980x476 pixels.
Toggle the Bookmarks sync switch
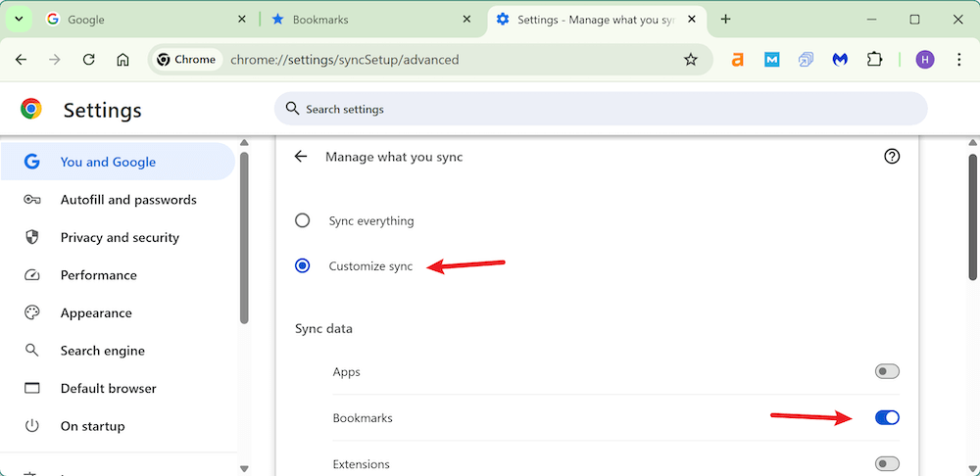click(x=887, y=417)
